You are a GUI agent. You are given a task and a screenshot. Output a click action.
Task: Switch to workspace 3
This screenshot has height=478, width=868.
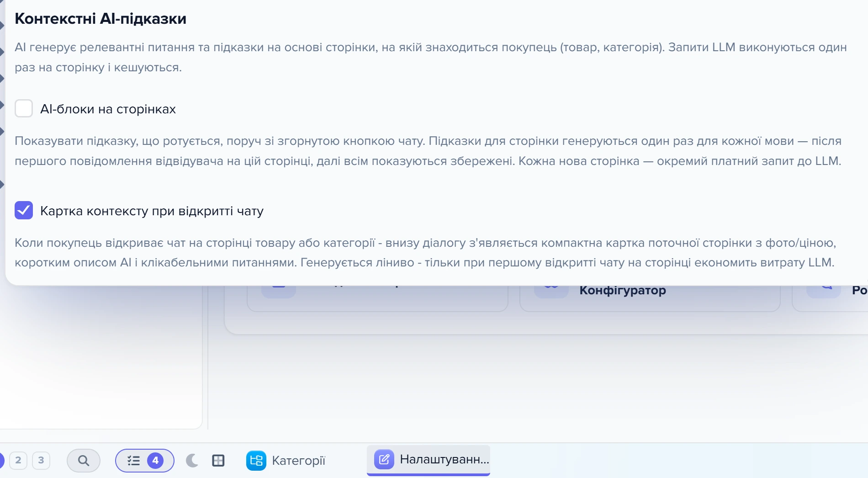point(41,460)
